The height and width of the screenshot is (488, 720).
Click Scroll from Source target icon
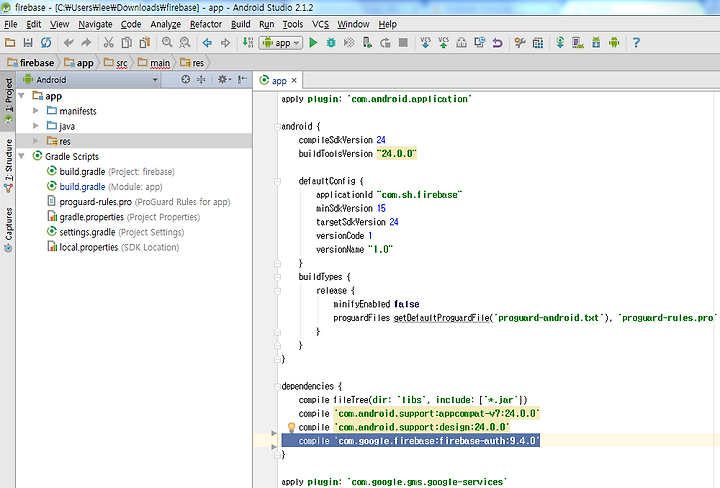point(186,80)
